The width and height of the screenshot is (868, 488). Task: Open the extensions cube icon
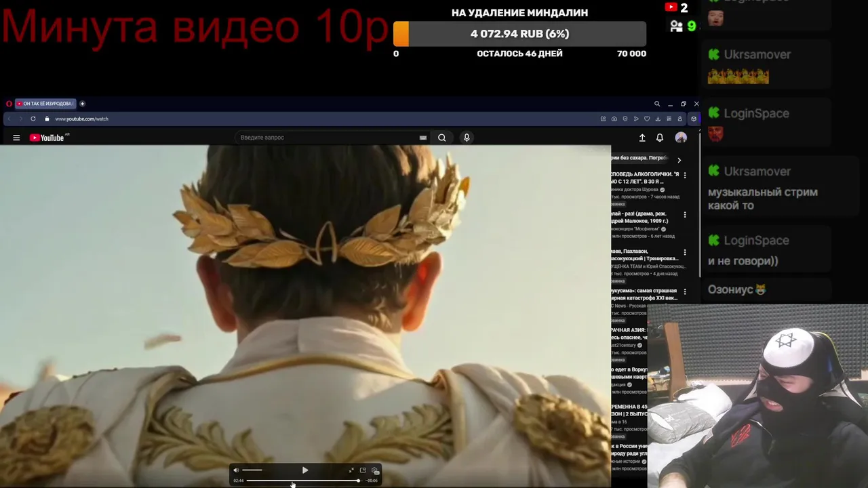click(x=694, y=119)
